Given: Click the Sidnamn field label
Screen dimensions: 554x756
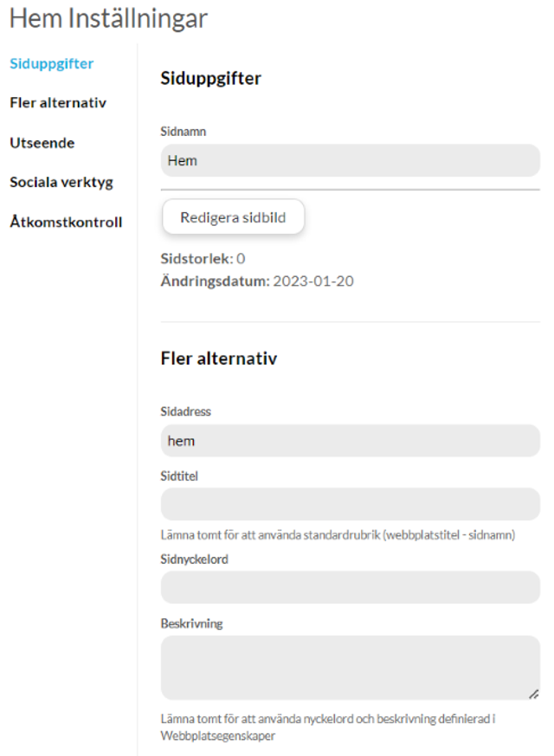Looking at the screenshot, I should coord(183,132).
